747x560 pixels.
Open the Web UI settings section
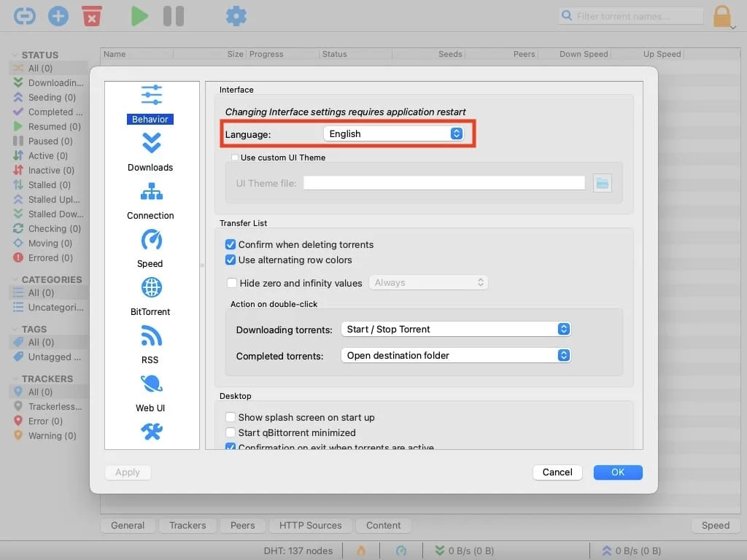[150, 393]
